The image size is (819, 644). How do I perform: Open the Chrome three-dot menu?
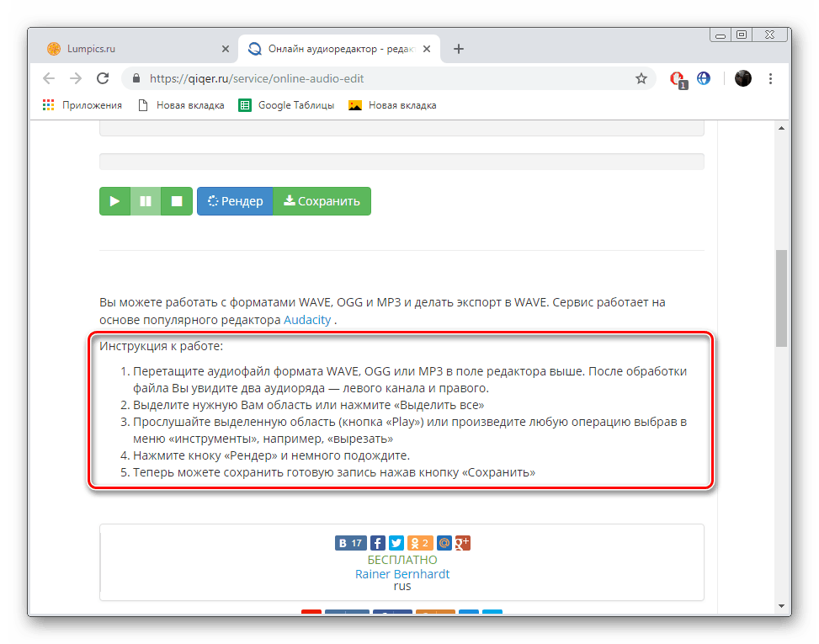point(770,77)
